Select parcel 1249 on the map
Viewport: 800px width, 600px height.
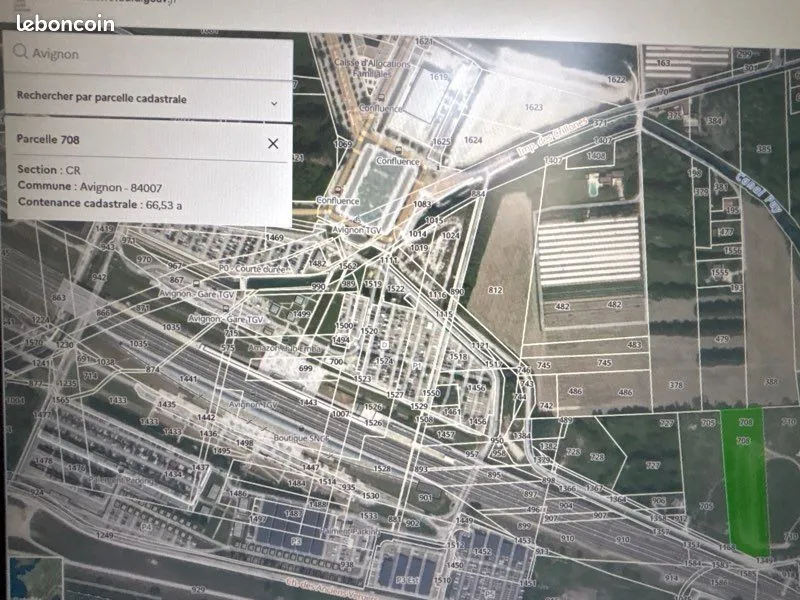pos(105,535)
